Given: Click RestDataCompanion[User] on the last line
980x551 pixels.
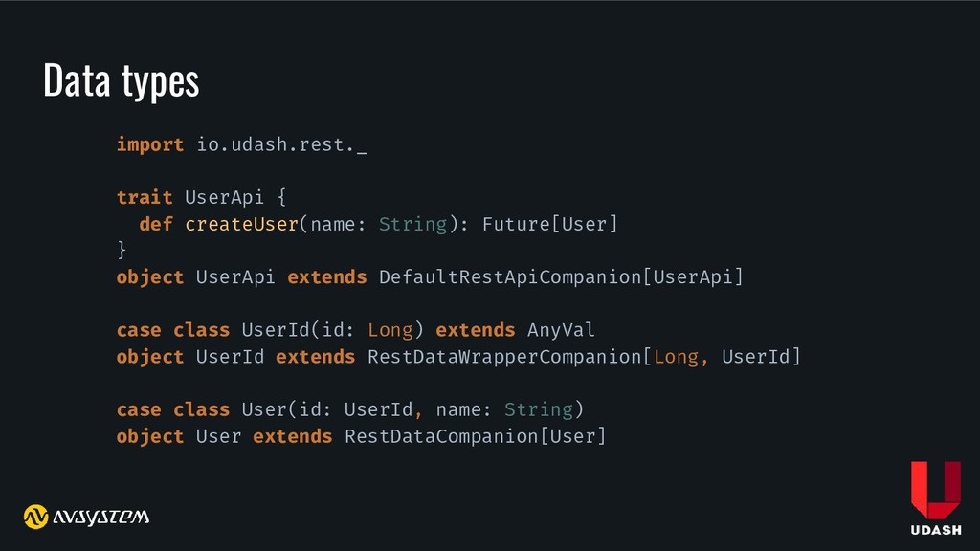Looking at the screenshot, I should (475, 436).
